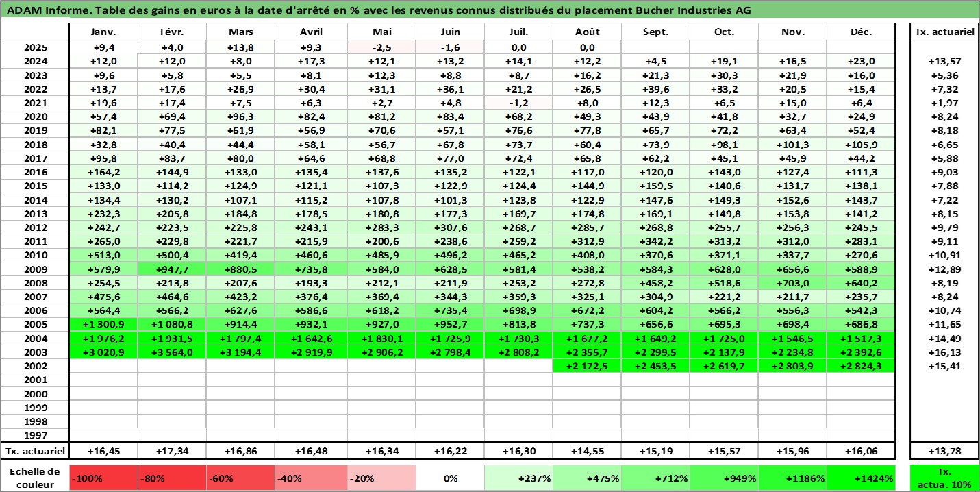Click the +164,2 cell in 2016 row

pos(104,172)
